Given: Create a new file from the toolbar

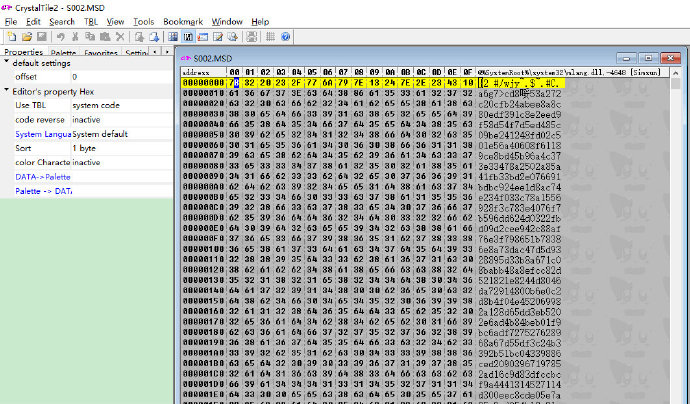Looking at the screenshot, I should (12, 37).
